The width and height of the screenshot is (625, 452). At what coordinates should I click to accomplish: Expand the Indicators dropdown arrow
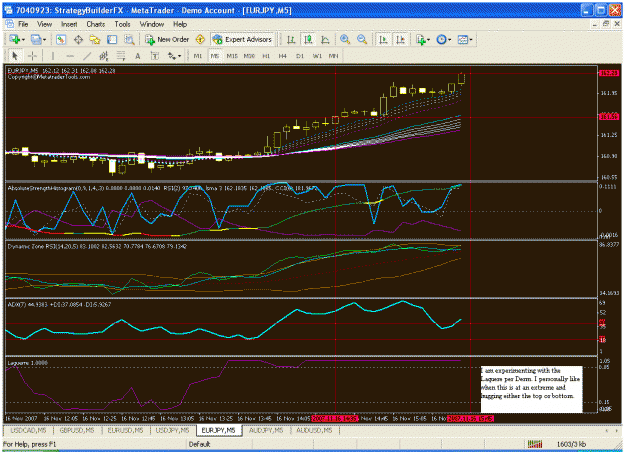tap(428, 40)
